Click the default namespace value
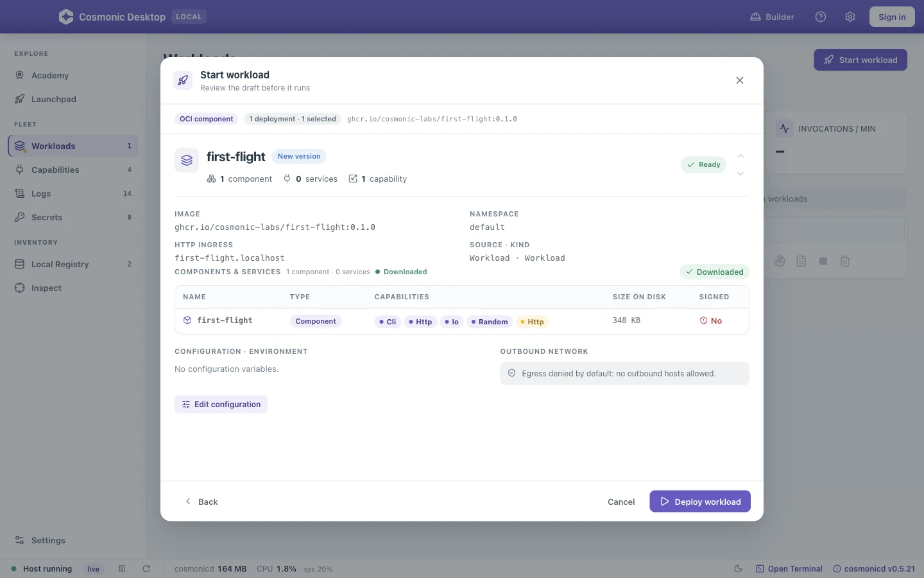924x578 pixels. click(x=487, y=227)
